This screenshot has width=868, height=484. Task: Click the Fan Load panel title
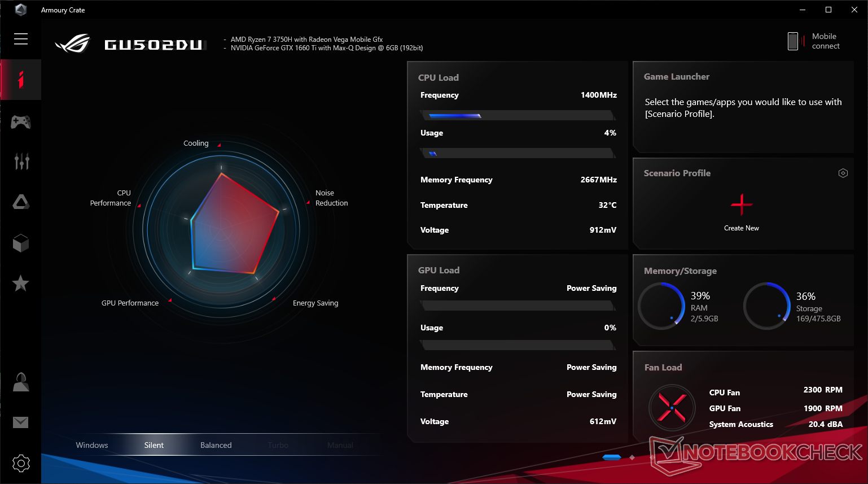(x=663, y=368)
